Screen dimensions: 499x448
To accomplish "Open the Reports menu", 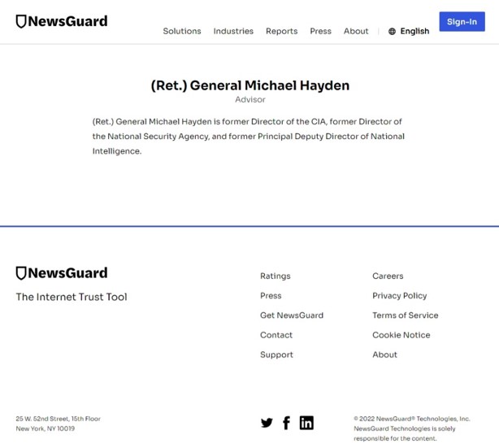I will click(x=282, y=31).
